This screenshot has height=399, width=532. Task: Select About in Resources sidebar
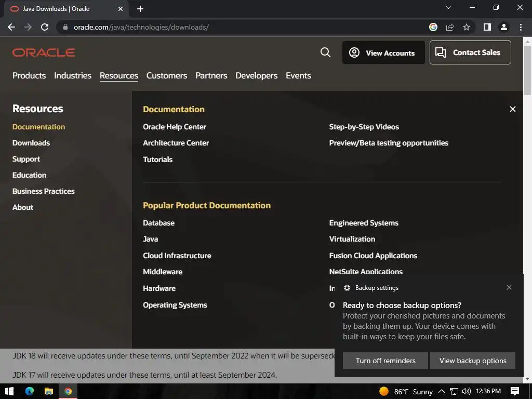[23, 207]
